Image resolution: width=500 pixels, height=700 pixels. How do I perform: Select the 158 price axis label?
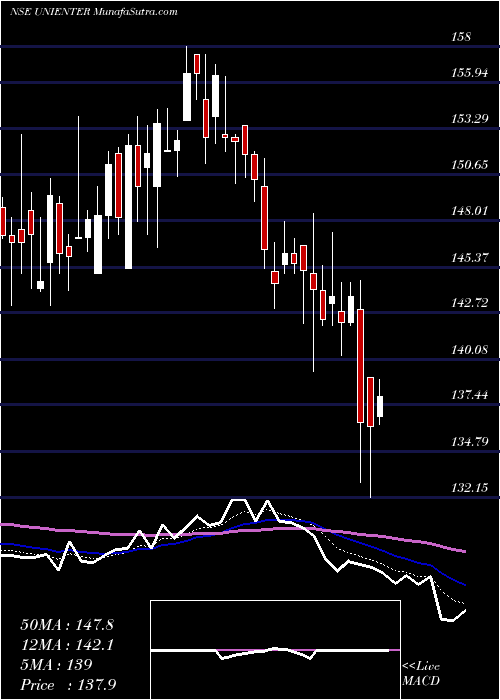point(461,37)
